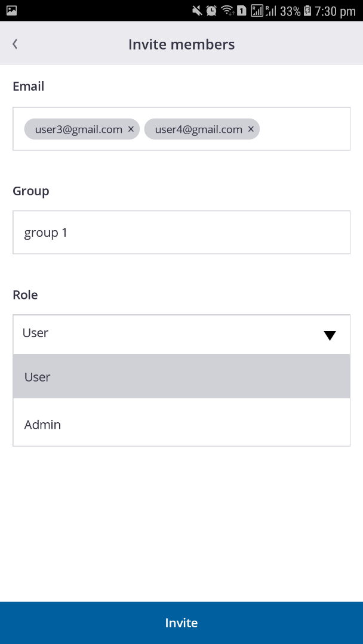Screen dimensions: 363x644
Task: Click the user4@gmail.com chip label
Action: coord(198,129)
